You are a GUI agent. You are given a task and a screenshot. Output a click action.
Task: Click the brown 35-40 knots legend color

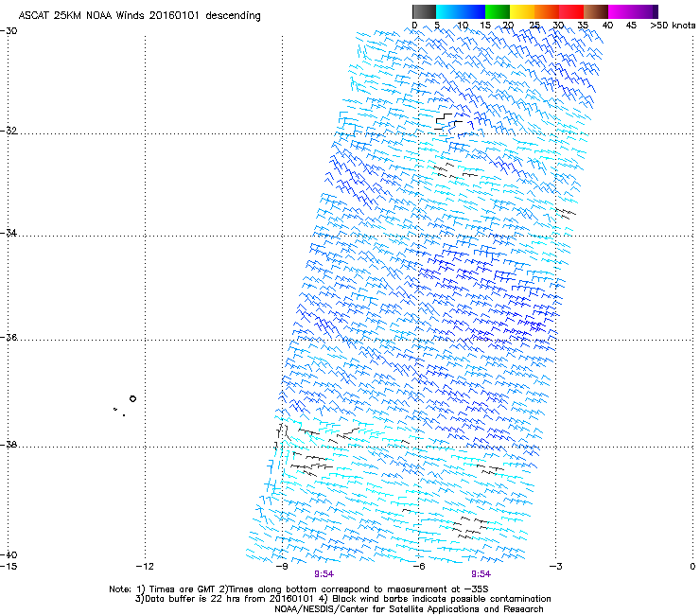pyautogui.click(x=596, y=11)
